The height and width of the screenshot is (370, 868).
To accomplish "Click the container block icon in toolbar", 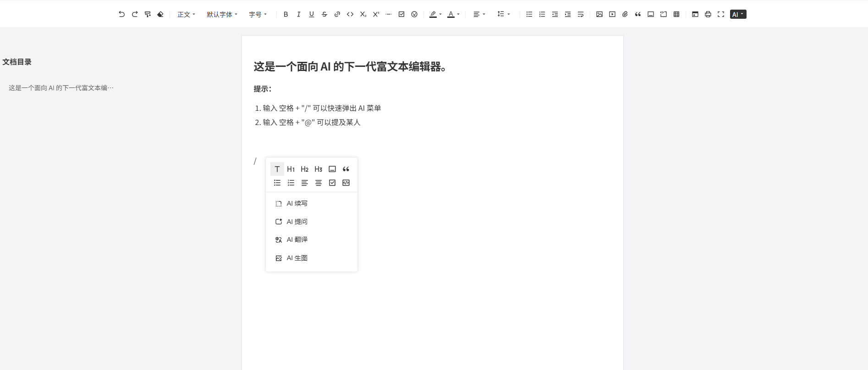I will (651, 14).
